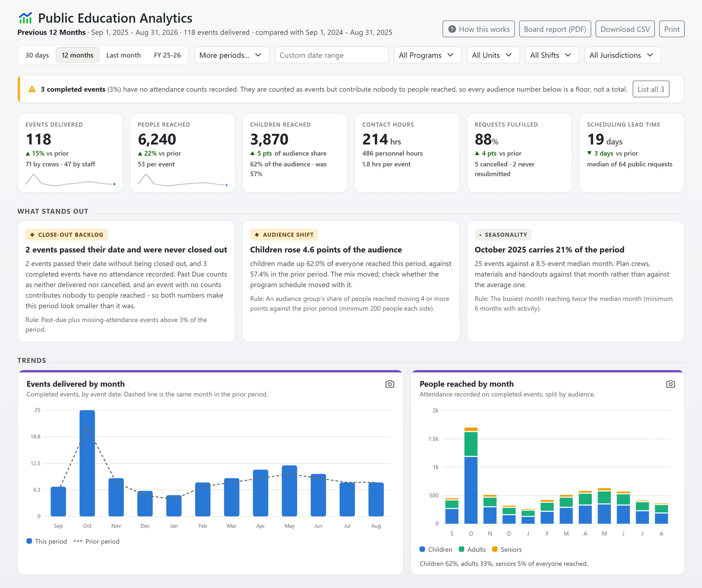Click the Requests Fulfilled 88% value

[487, 139]
